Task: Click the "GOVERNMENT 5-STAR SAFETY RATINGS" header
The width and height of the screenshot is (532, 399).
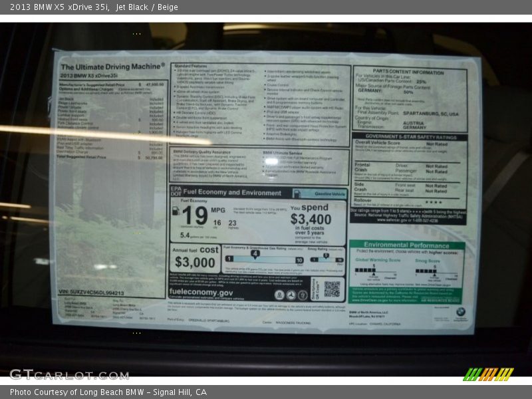Action: (411, 137)
